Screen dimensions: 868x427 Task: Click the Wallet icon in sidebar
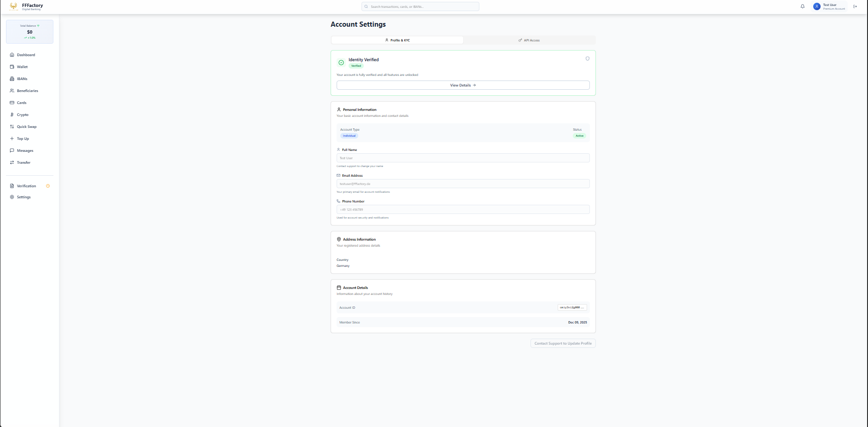(12, 67)
